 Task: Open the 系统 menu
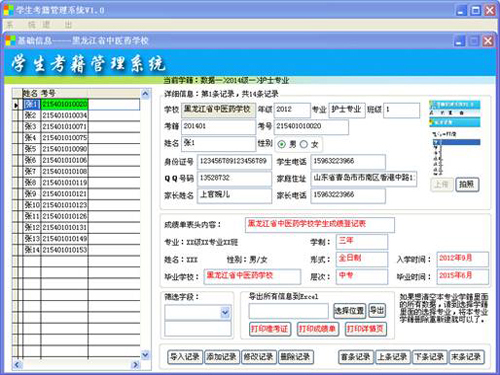point(21,25)
